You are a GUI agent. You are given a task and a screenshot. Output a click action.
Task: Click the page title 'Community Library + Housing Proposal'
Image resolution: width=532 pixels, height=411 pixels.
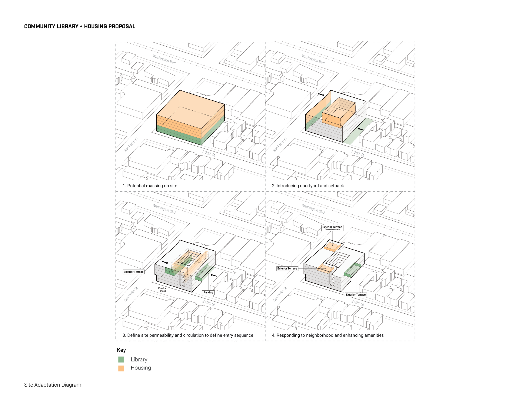pyautogui.click(x=79, y=26)
